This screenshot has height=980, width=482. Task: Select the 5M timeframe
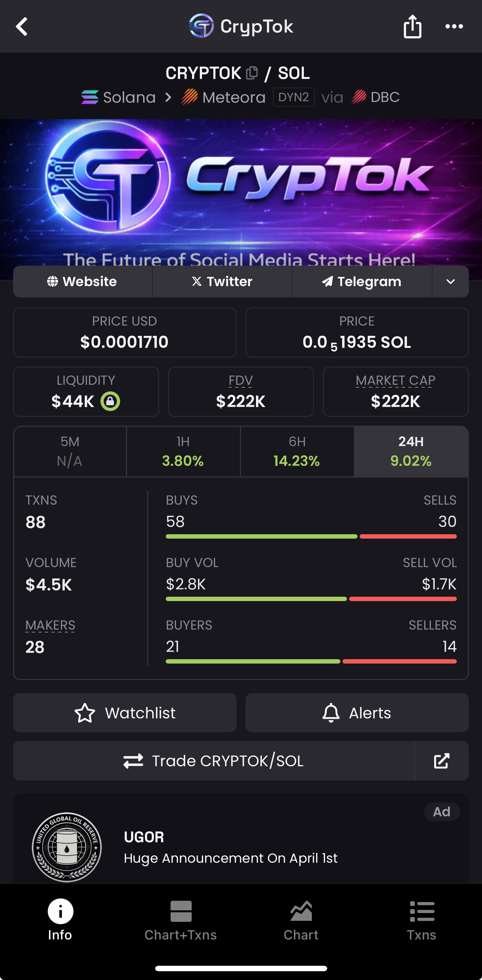point(70,452)
